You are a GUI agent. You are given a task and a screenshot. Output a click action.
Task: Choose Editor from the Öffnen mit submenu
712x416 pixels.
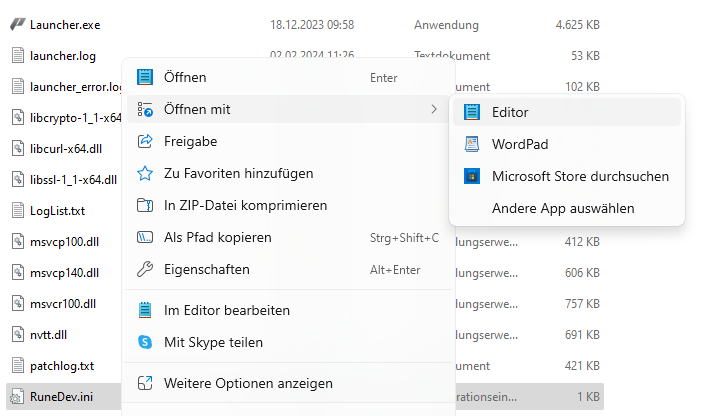pyautogui.click(x=510, y=113)
